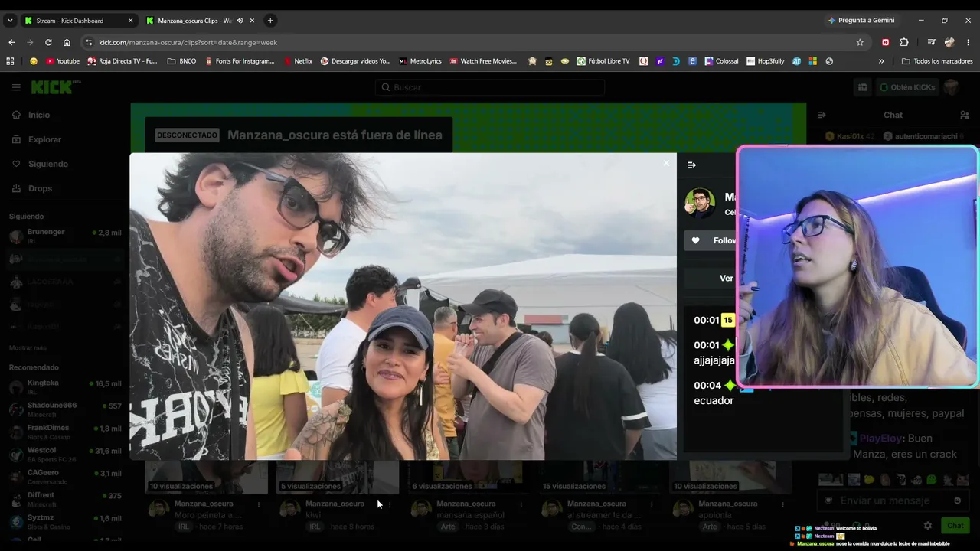Click the Pregunta a Gemini button

(x=861, y=21)
